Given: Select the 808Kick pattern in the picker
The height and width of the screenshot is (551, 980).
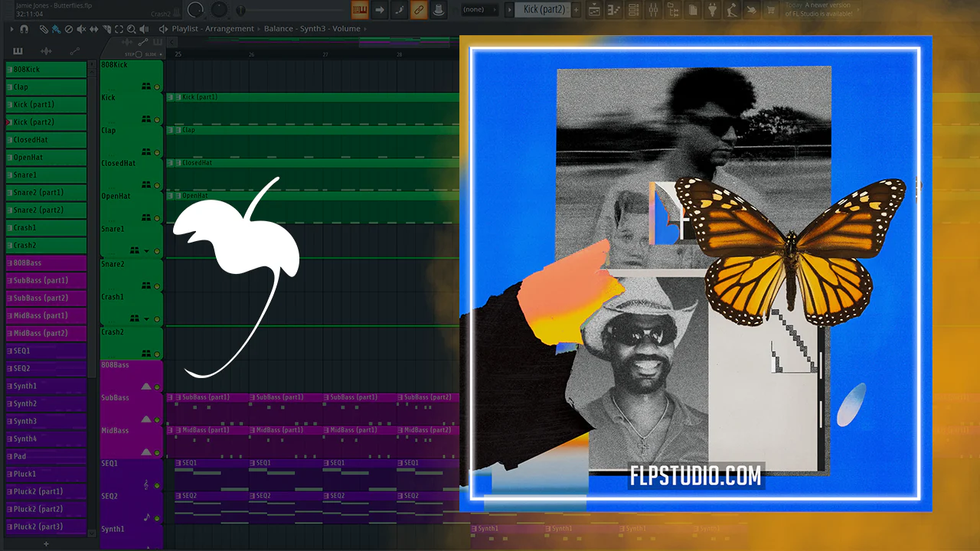Looking at the screenshot, I should 46,69.
